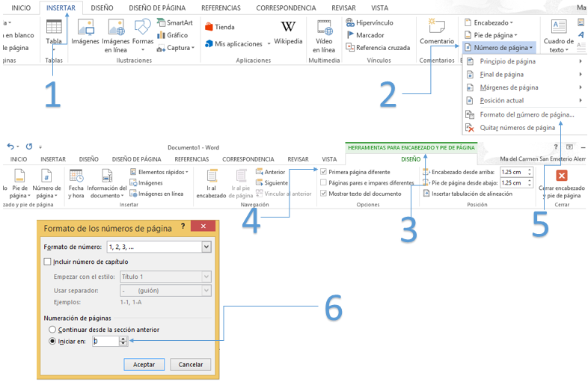Choose Formato del número de página
This screenshot has height=382, width=588.
tap(527, 114)
